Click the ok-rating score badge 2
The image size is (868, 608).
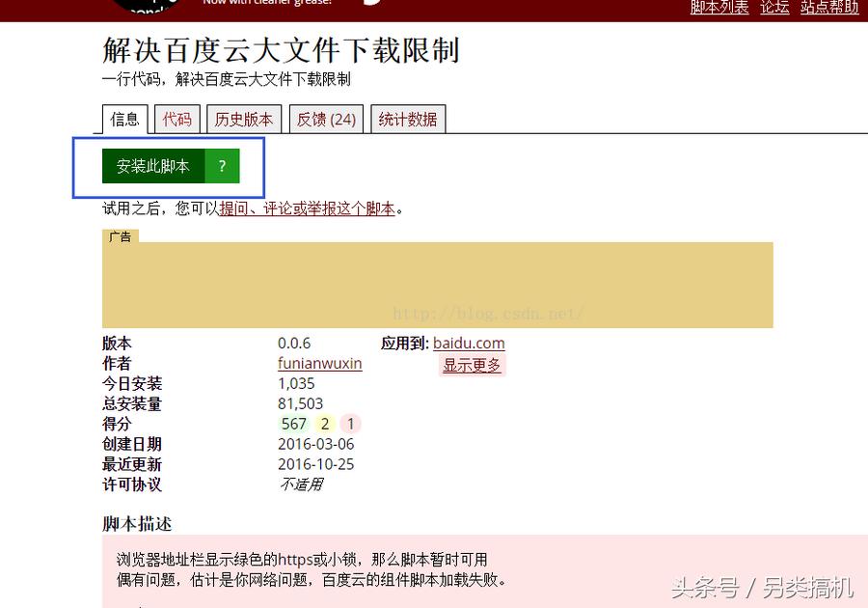tap(325, 424)
